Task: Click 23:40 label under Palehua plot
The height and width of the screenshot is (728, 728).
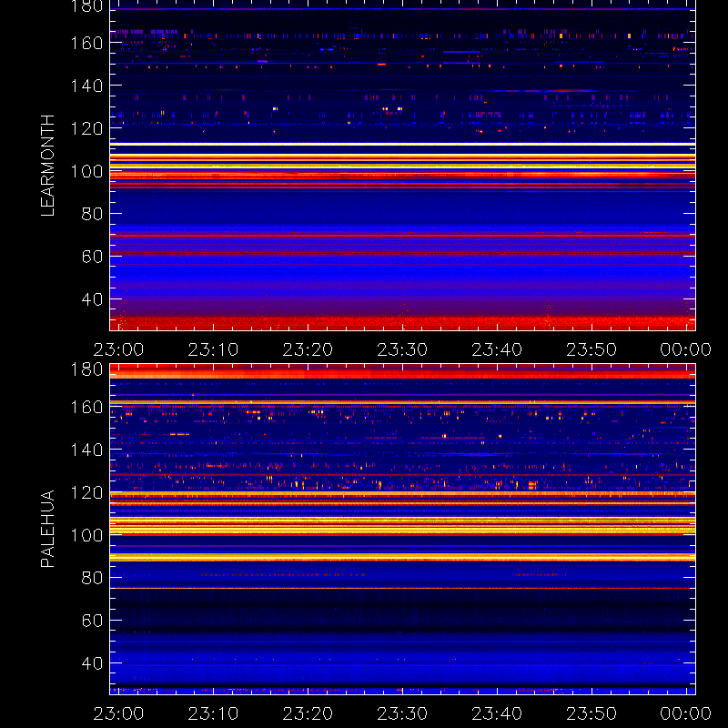Action: point(497,713)
